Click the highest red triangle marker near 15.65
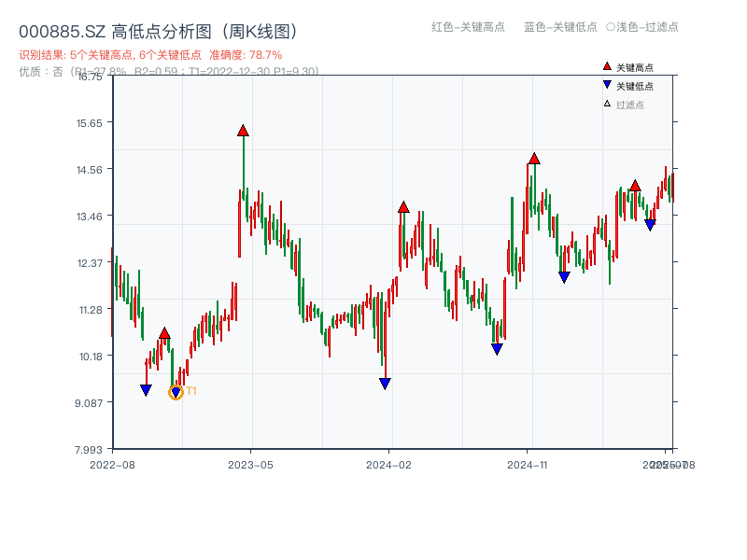This screenshot has width=747, height=560. [x=243, y=132]
